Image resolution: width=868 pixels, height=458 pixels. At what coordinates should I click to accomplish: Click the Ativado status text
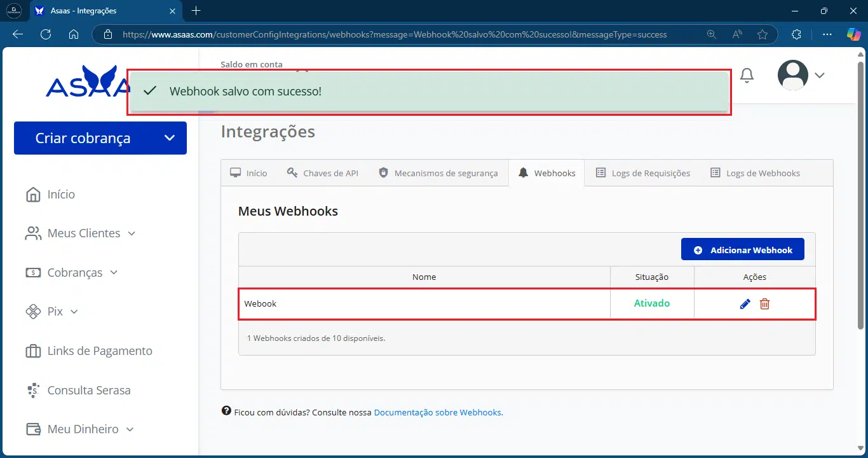tap(652, 303)
